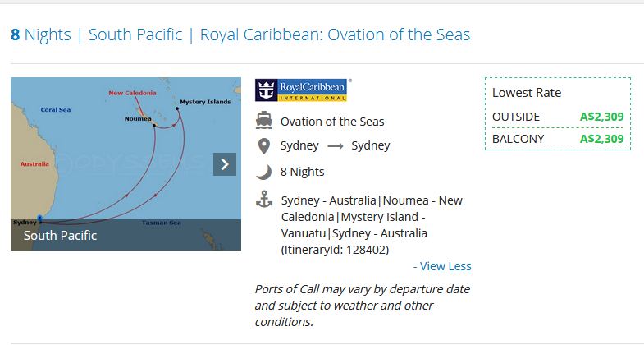The height and width of the screenshot is (345, 644).
Task: Click the moon icon beside 8 Nights
Action: (263, 172)
